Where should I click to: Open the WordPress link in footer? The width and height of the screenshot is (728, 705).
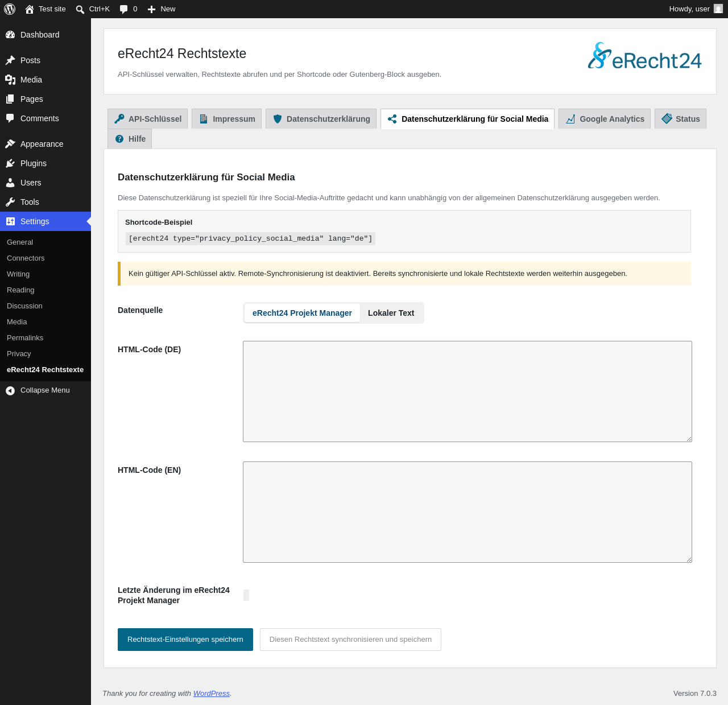click(x=212, y=694)
